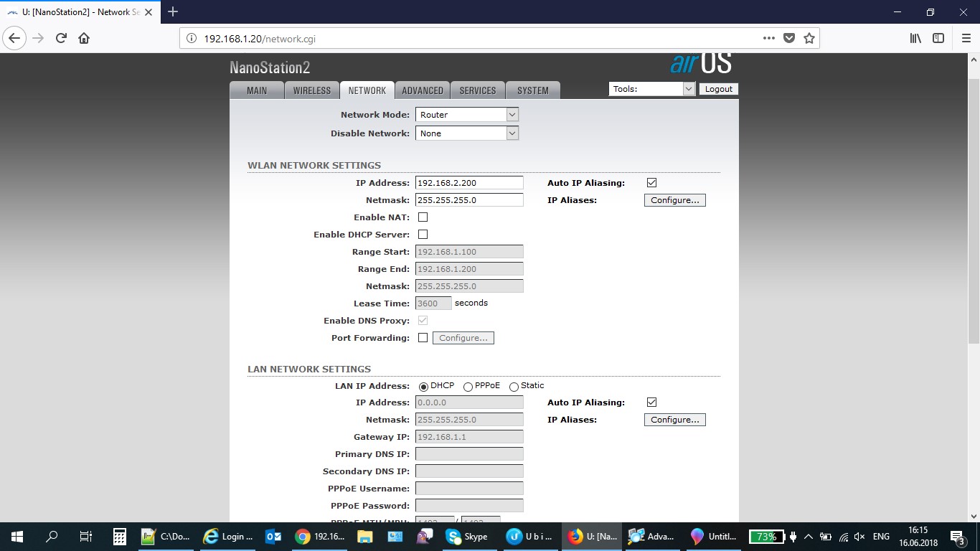Switch to the Chrome 192.16 window
This screenshot has height=551, width=980.
pyautogui.click(x=319, y=537)
